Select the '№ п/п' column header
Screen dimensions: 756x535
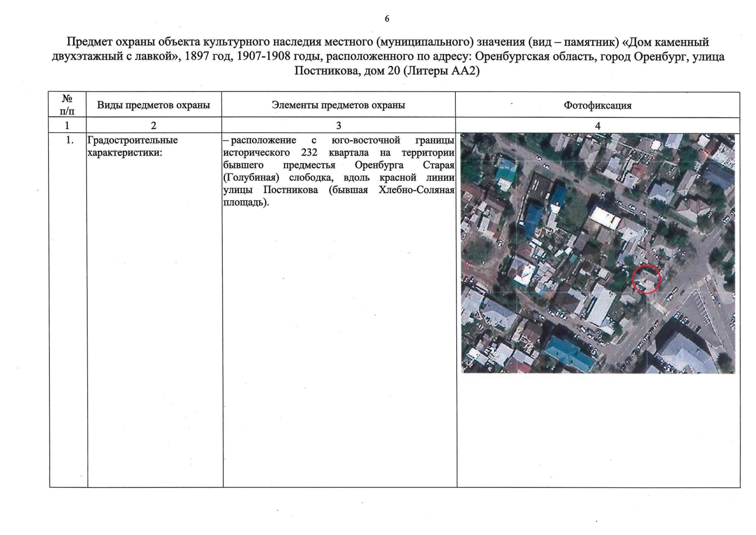(x=67, y=105)
